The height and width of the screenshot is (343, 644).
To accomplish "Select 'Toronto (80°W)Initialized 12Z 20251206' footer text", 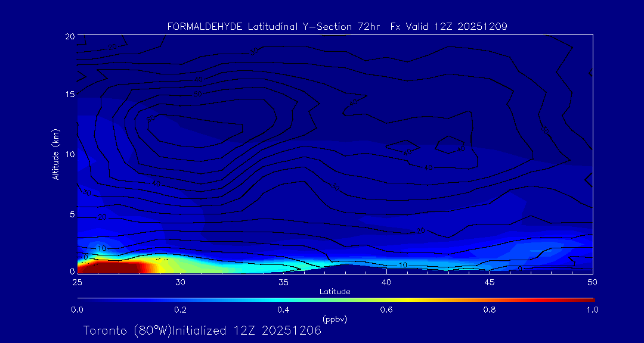I will [202, 330].
